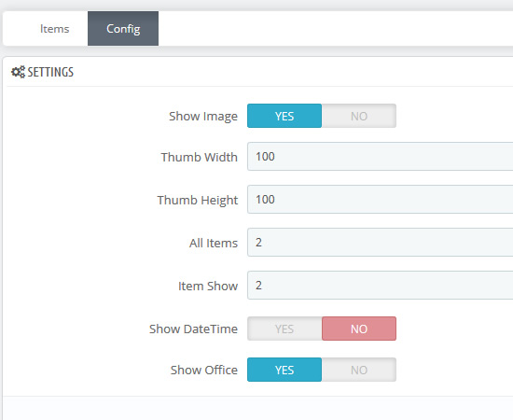Click the Thumb Height label
Screen dimensions: 513x420
pos(198,201)
